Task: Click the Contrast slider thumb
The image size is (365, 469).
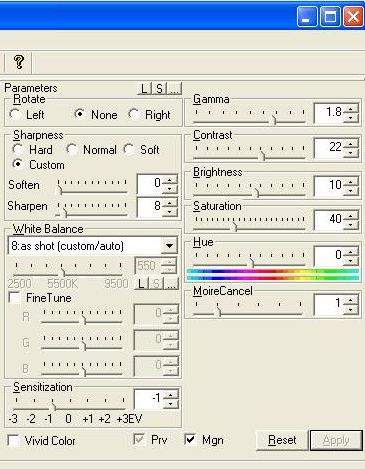Action: point(262,155)
